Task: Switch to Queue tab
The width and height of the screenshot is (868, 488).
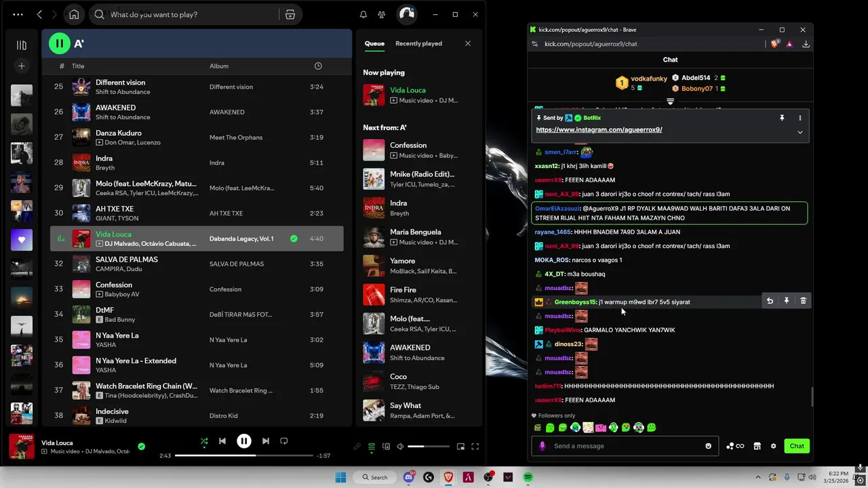Action: coord(374,43)
